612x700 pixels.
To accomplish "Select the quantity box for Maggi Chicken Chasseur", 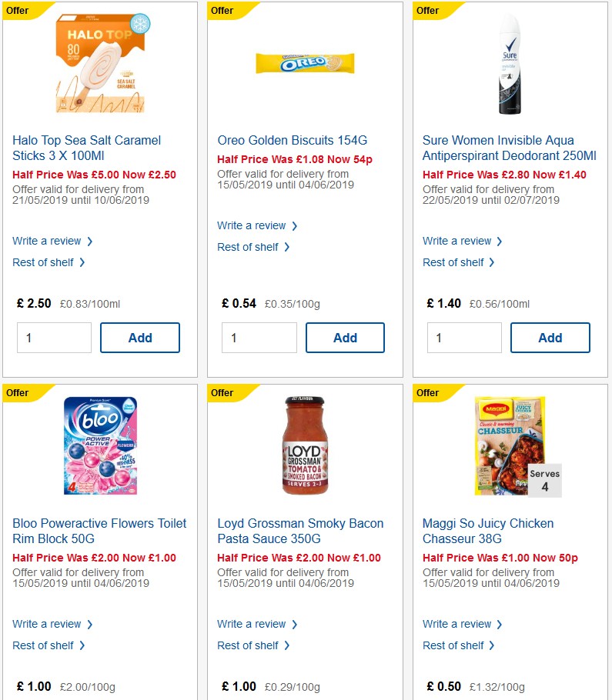I will coord(464,698).
